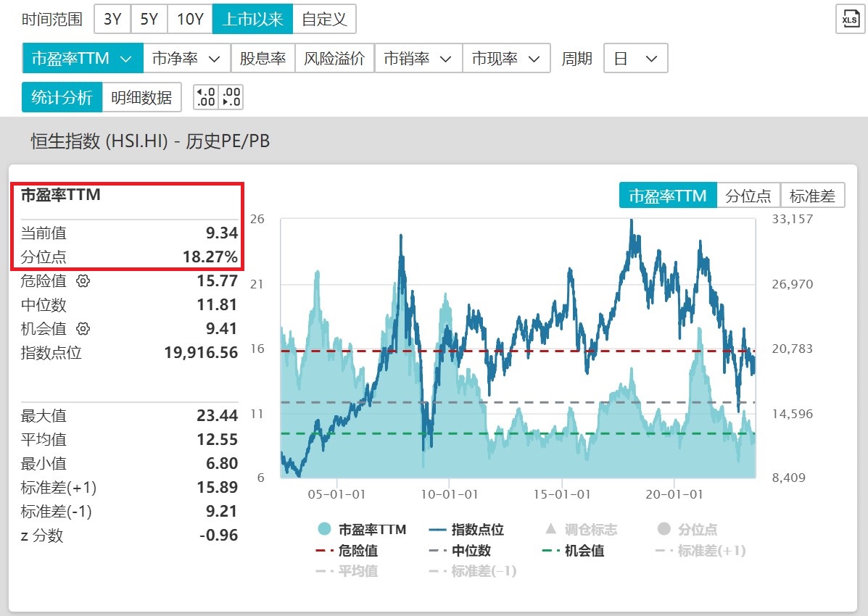868x616 pixels.
Task: Select the 分位点 chart tab
Action: click(748, 195)
